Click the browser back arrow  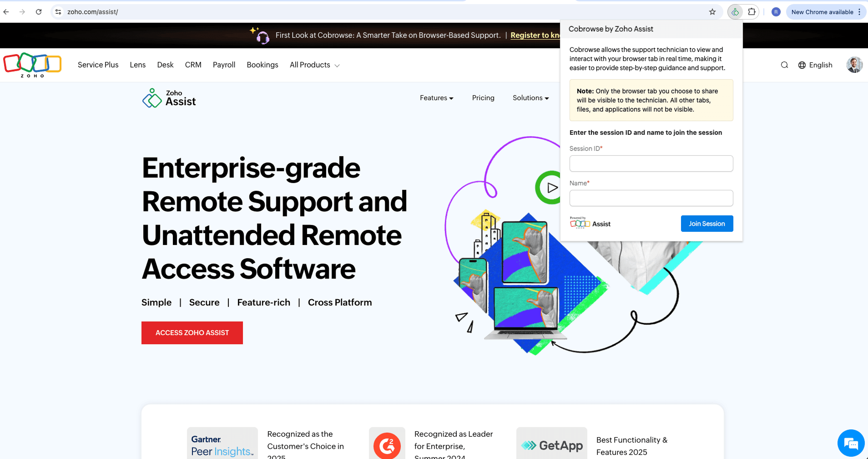point(6,12)
